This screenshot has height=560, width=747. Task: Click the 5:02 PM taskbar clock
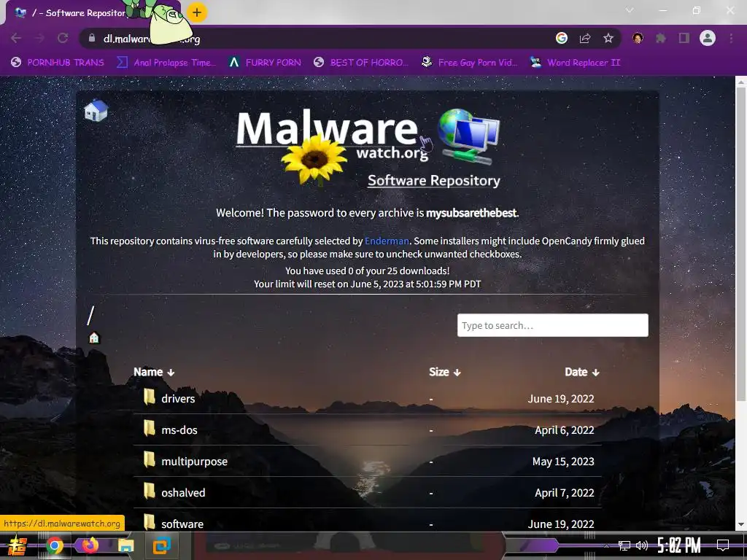tap(679, 545)
